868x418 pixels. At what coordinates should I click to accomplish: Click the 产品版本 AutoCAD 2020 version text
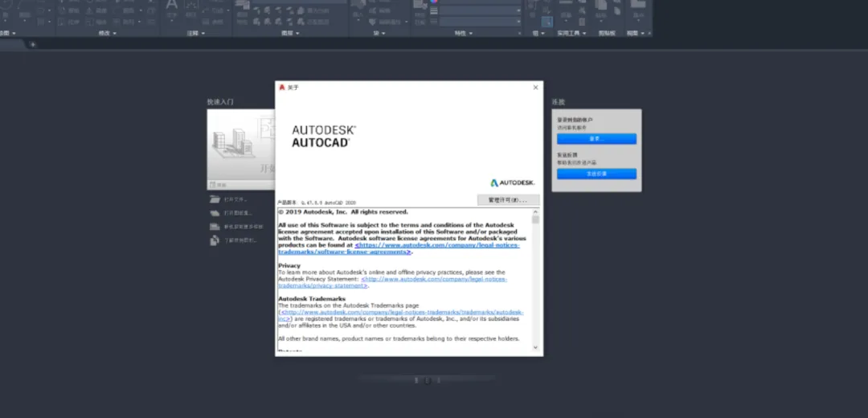click(317, 203)
